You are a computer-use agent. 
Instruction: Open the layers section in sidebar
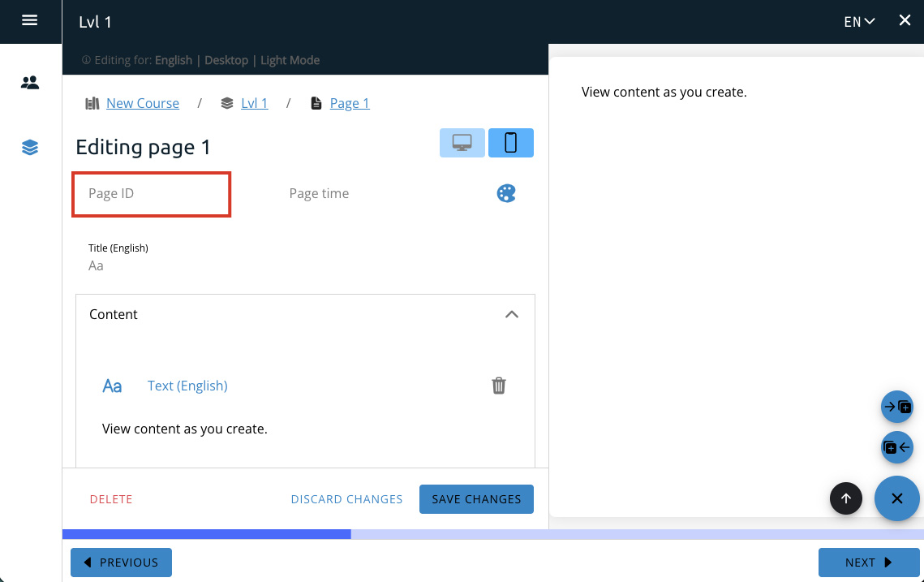(30, 148)
